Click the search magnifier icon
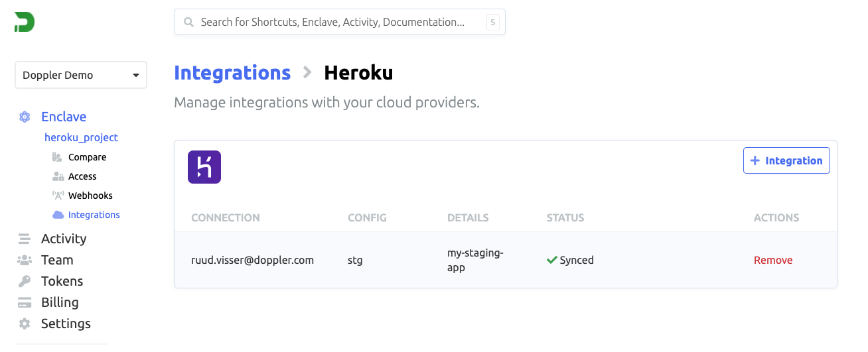This screenshot has height=352, width=868. tap(188, 22)
